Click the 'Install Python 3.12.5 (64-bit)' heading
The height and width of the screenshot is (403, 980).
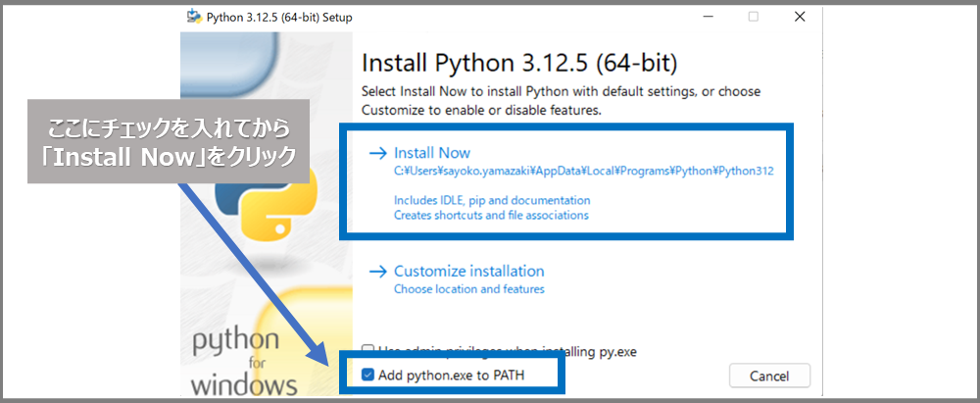point(519,63)
